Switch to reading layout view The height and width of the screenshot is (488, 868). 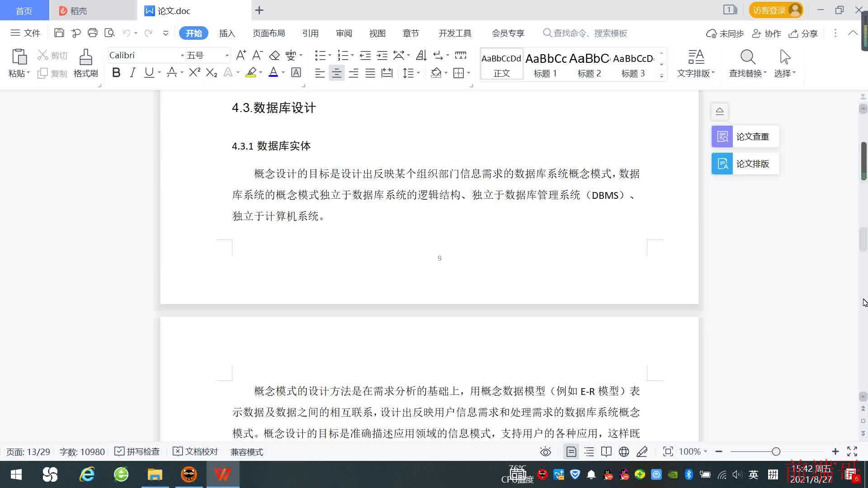(x=606, y=451)
